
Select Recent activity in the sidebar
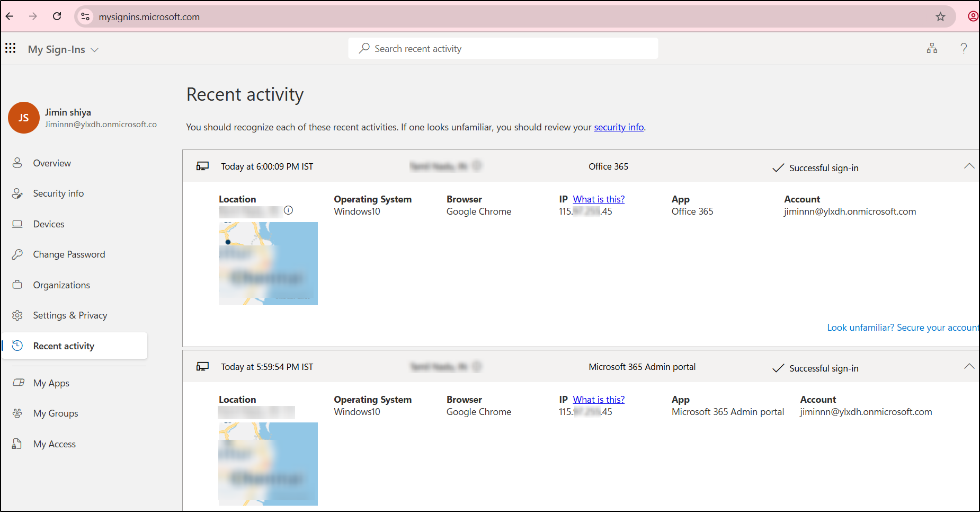point(75,346)
